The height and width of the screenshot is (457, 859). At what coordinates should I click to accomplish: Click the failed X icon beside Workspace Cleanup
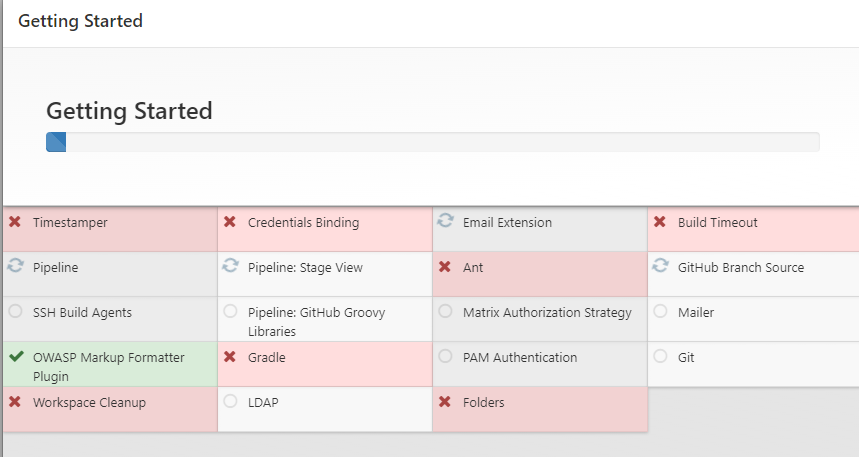pyautogui.click(x=15, y=401)
